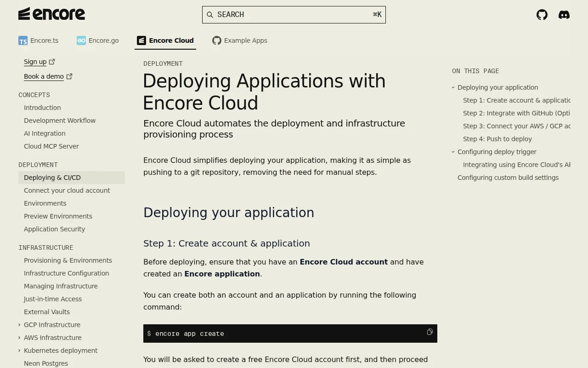Image resolution: width=588 pixels, height=368 pixels.
Task: Click the TS icon beside Encore.ts
Action: (x=23, y=40)
